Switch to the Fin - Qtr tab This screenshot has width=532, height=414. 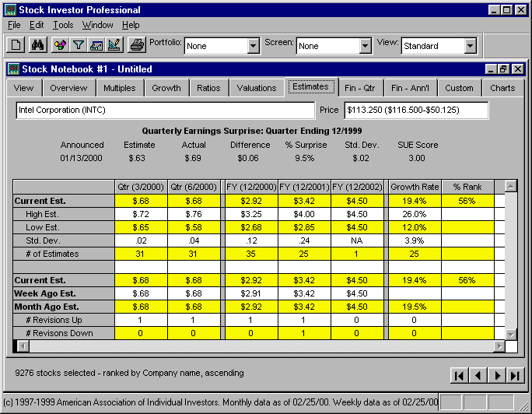359,88
